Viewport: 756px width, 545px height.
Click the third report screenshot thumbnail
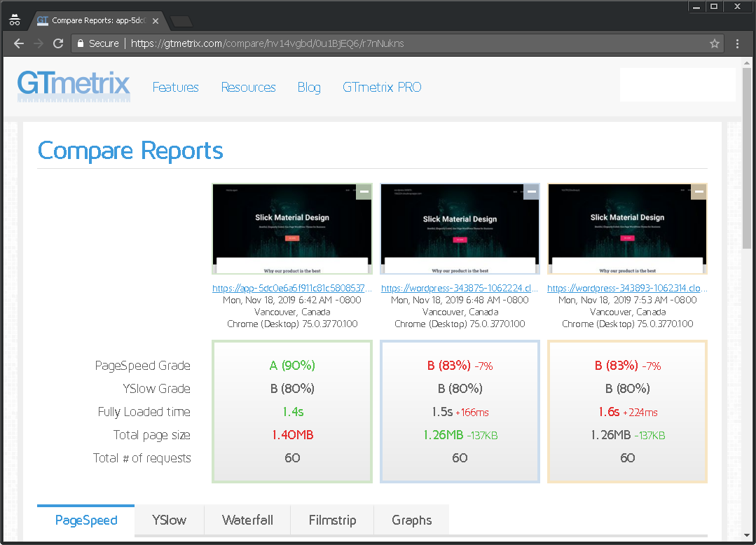tap(627, 229)
